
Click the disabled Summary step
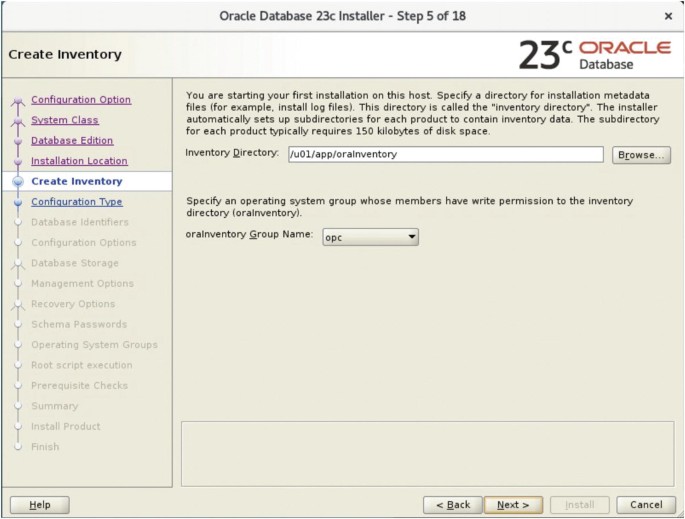click(x=55, y=406)
